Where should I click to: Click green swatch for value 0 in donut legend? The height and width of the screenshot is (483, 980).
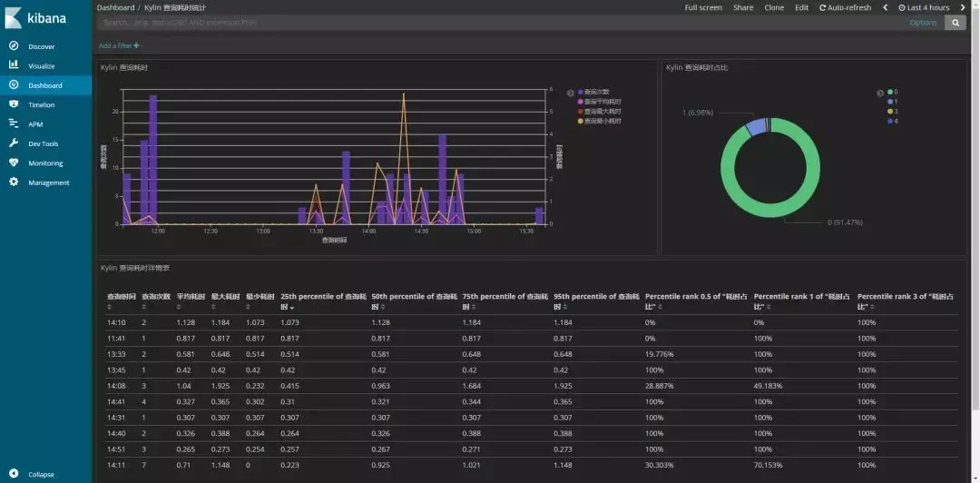(x=890, y=92)
